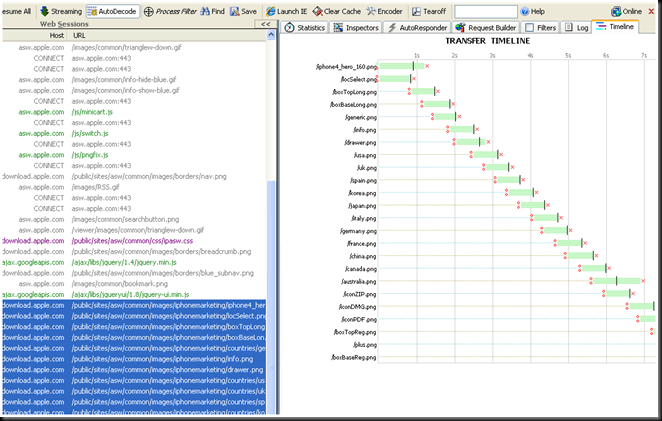Open the Request Builder tab
This screenshot has width=662, height=421.
coord(486,27)
